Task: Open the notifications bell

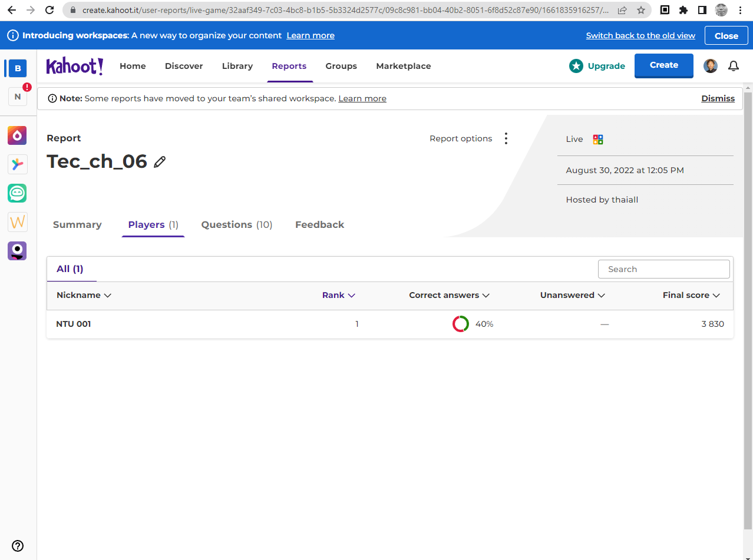Action: pos(733,66)
